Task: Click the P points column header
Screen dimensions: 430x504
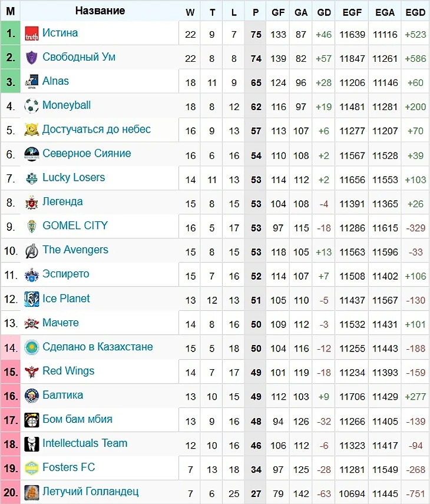Action: coord(255,12)
